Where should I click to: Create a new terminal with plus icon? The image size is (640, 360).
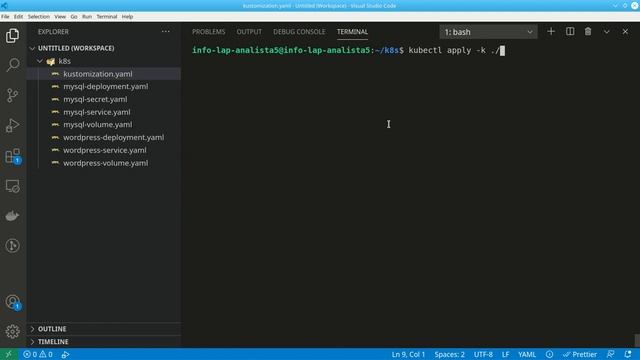click(x=551, y=31)
